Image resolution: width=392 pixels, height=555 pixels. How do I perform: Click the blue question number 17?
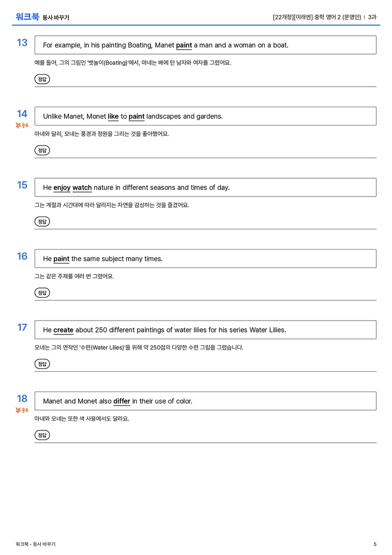click(22, 327)
